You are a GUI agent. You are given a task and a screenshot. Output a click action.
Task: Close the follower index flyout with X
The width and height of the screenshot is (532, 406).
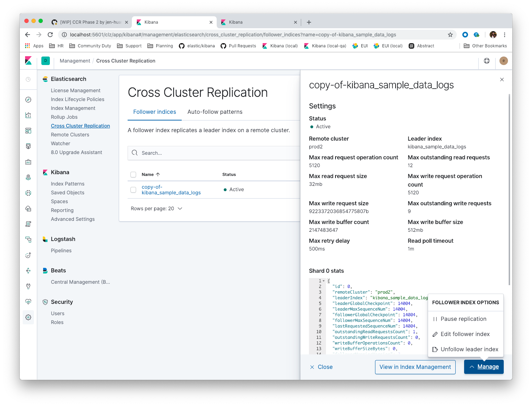tap(502, 80)
